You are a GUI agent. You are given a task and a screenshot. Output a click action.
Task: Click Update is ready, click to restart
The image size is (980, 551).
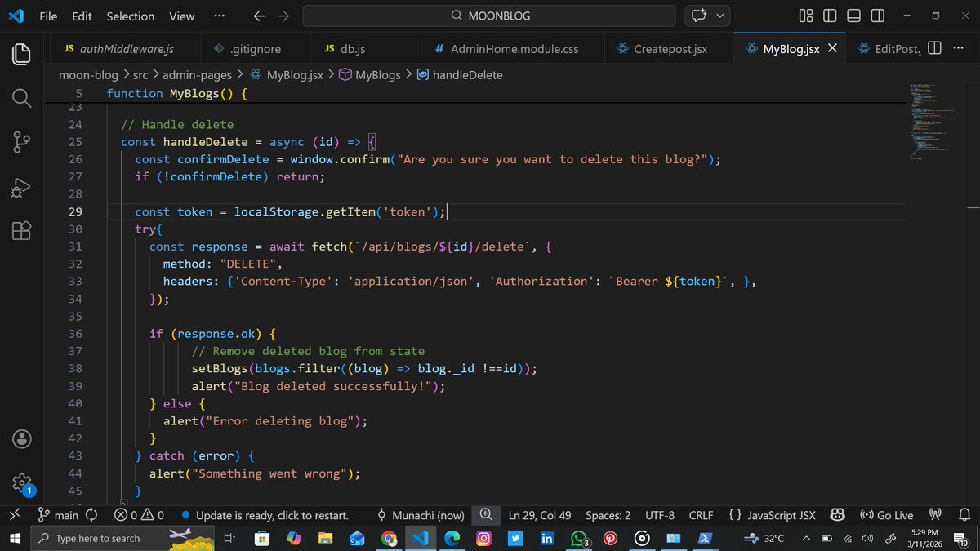(265, 515)
